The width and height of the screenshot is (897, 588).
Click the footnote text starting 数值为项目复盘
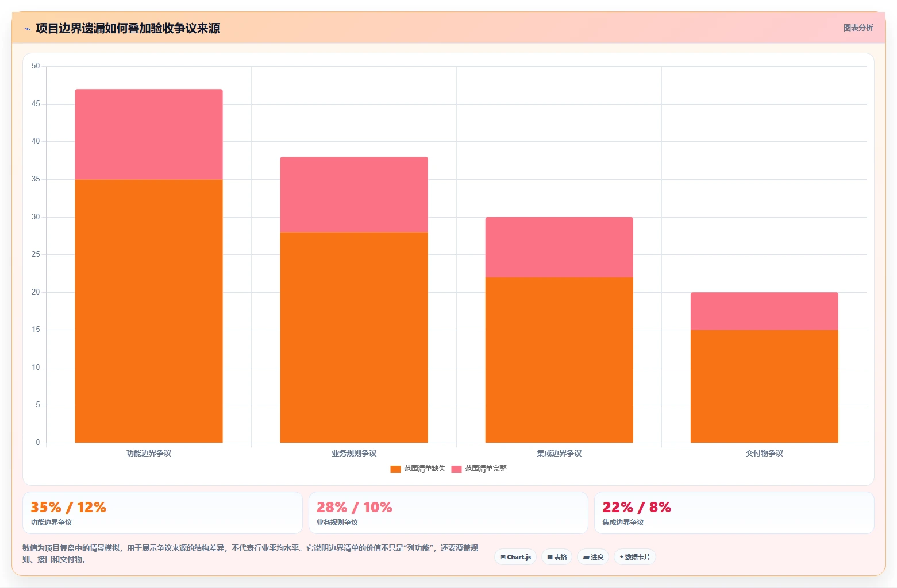(250, 554)
